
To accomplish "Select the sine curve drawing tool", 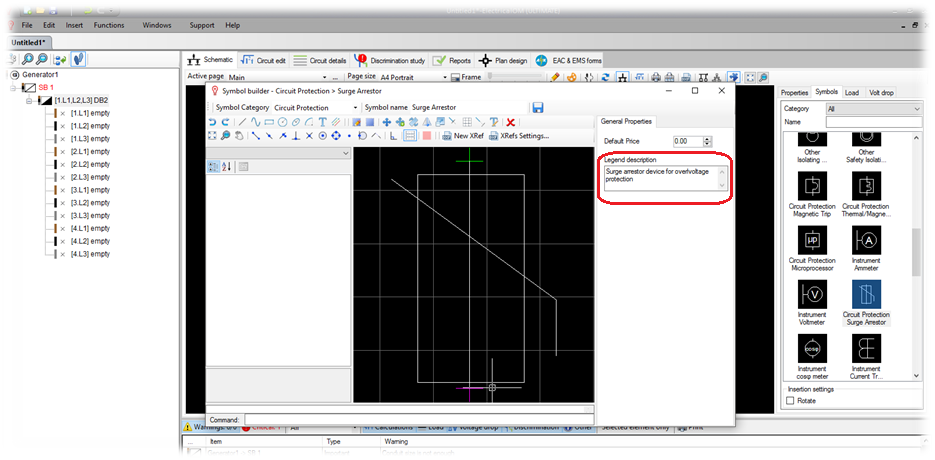I will tap(256, 122).
